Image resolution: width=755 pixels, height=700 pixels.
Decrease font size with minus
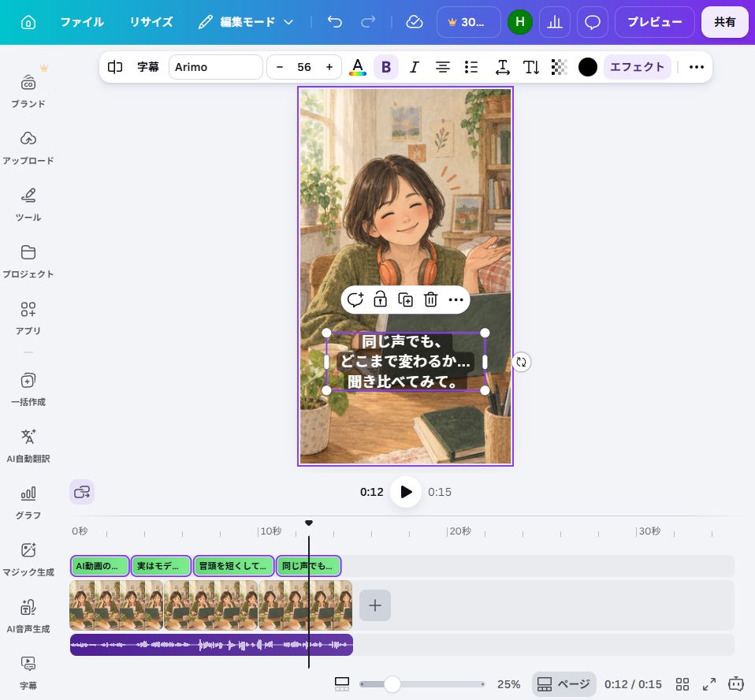pos(279,67)
